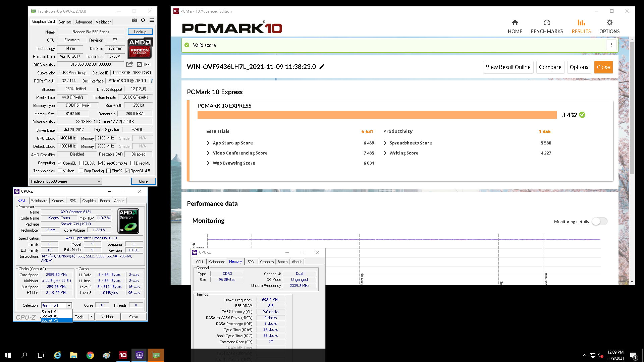The width and height of the screenshot is (644, 362).
Task: Click result Options button in PCMark
Action: click(x=579, y=67)
